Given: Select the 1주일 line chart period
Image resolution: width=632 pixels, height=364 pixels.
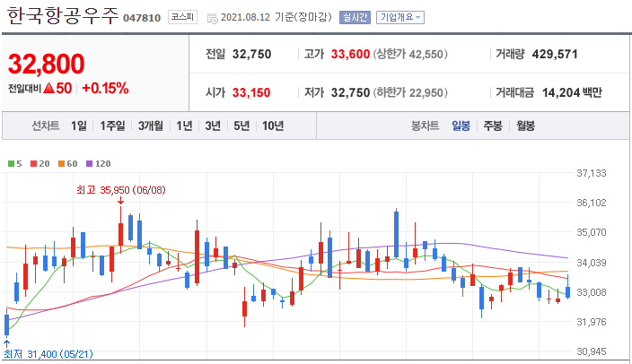Looking at the screenshot, I should point(112,126).
